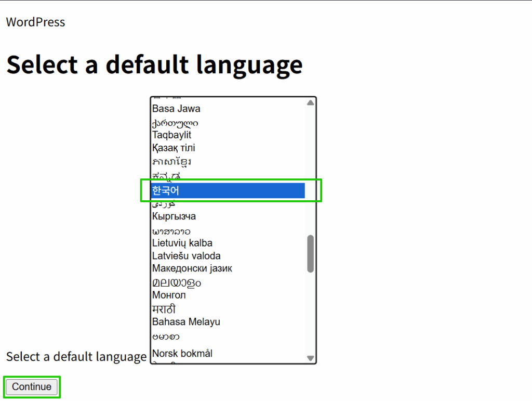Click the language list scrollbar thumb
The width and height of the screenshot is (532, 401).
pyautogui.click(x=310, y=253)
